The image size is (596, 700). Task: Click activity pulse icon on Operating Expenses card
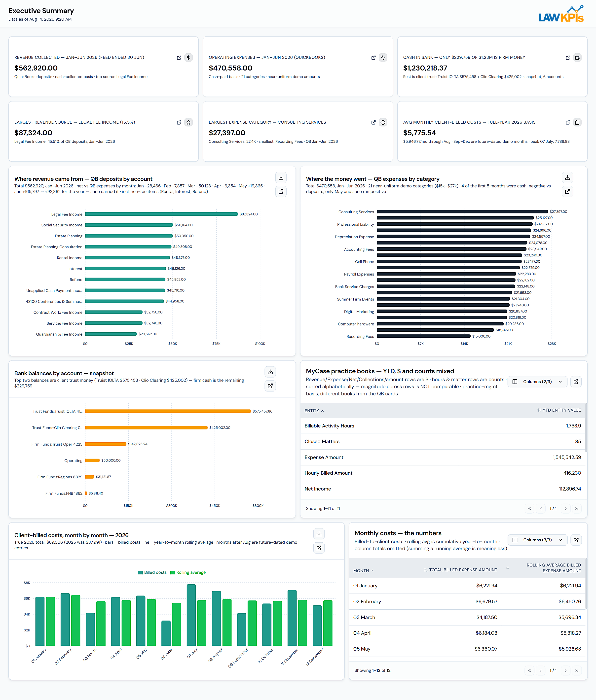pyautogui.click(x=383, y=58)
